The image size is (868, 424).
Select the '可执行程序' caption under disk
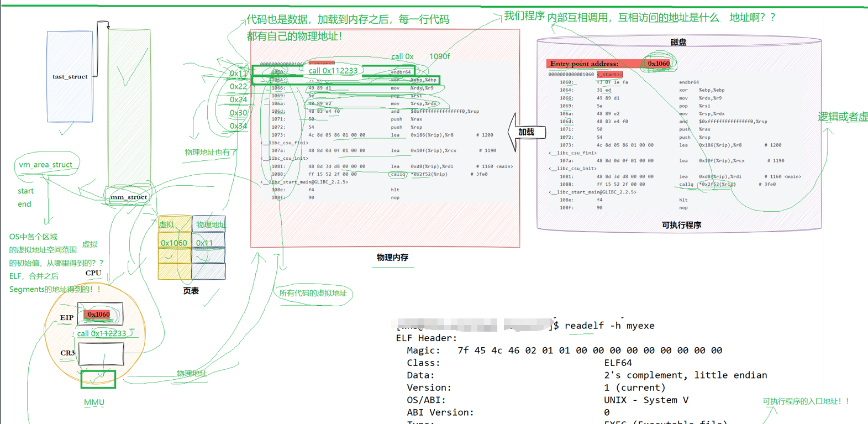(x=681, y=225)
